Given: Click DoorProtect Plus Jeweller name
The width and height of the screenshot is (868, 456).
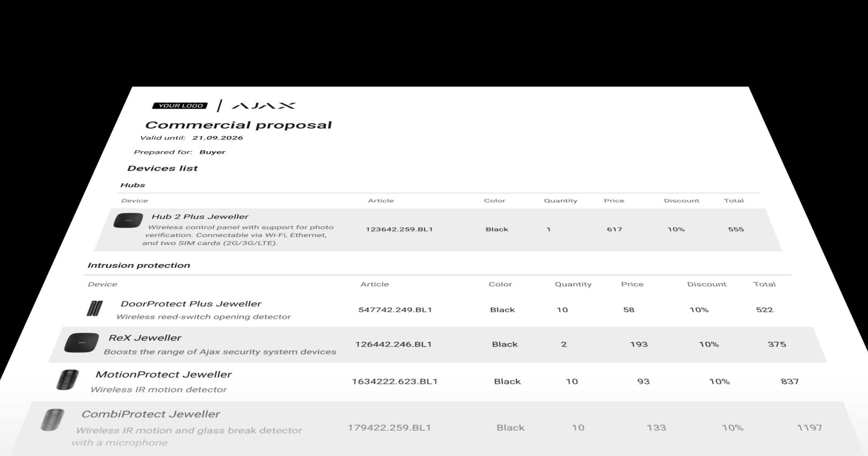Looking at the screenshot, I should (x=191, y=304).
